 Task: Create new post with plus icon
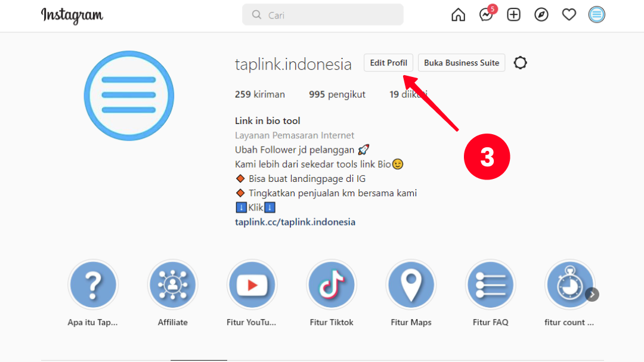pyautogui.click(x=513, y=15)
